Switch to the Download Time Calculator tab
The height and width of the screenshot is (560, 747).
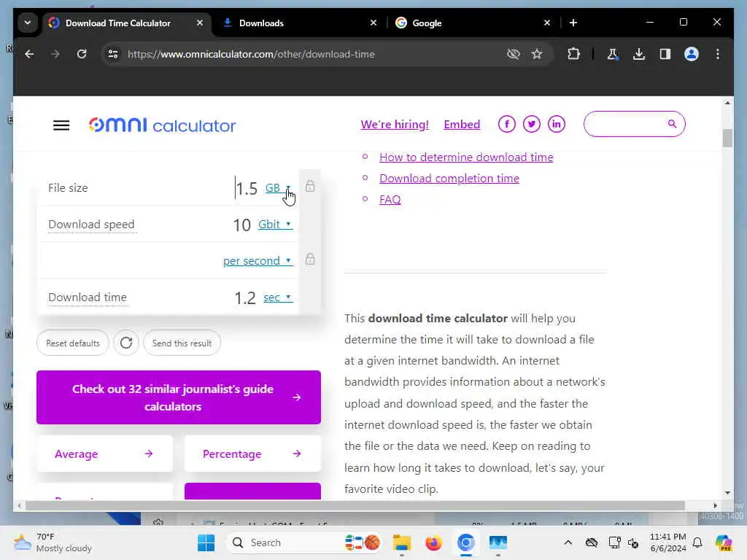117,23
